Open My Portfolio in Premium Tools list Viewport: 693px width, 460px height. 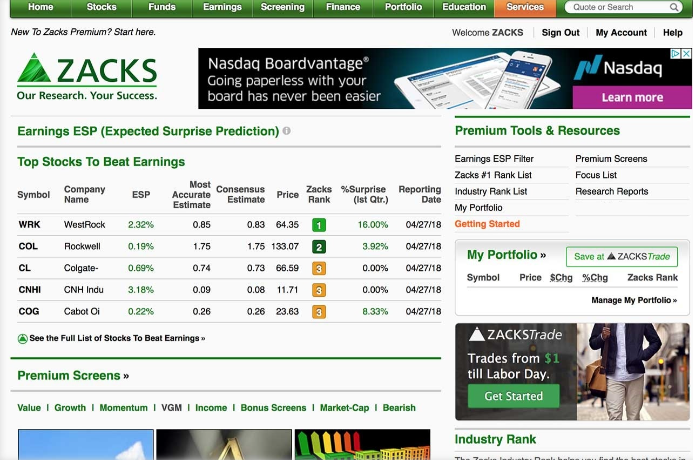coord(478,208)
